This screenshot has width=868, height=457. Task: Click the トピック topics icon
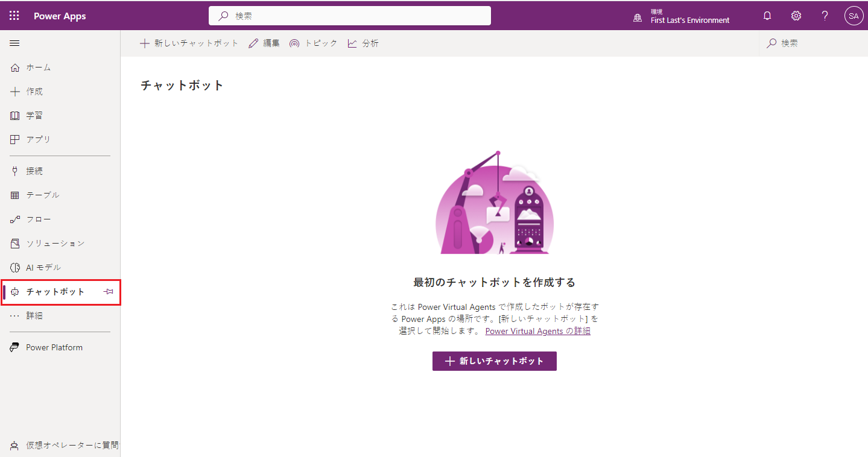coord(294,43)
